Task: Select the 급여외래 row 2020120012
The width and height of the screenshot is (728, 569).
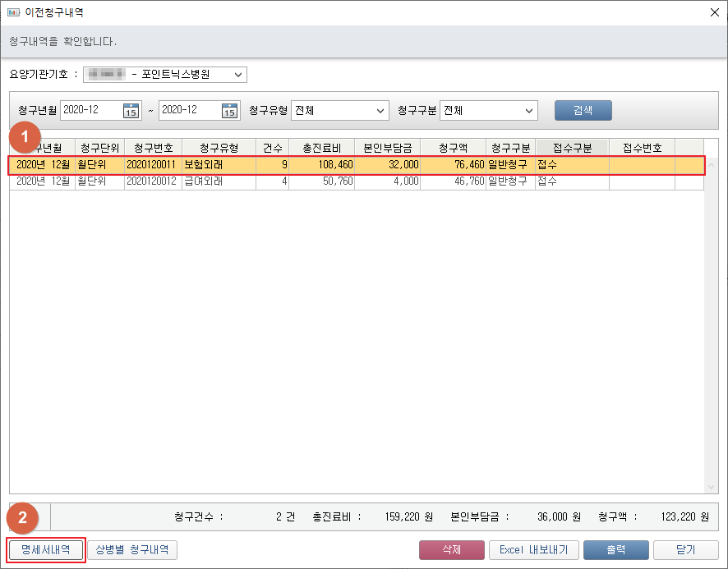Action: click(149, 181)
